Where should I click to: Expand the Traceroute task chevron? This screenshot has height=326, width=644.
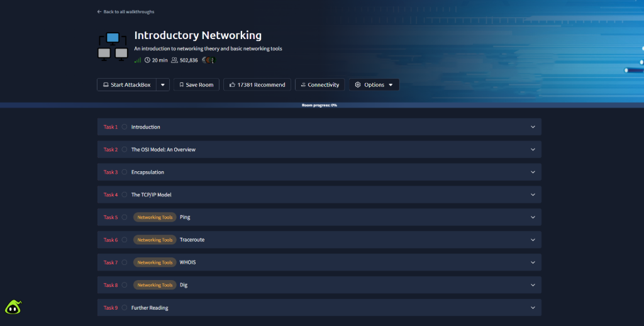tap(533, 240)
